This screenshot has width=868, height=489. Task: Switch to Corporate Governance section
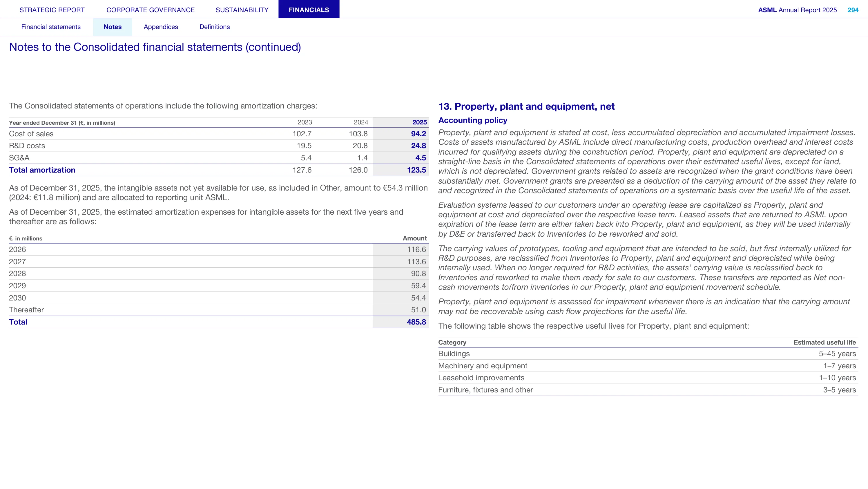click(151, 10)
